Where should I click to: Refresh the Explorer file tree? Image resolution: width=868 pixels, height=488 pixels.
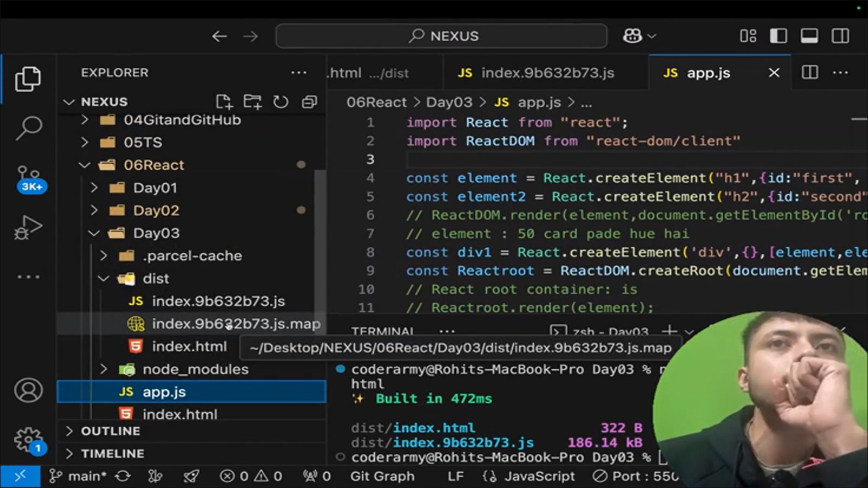[x=280, y=102]
